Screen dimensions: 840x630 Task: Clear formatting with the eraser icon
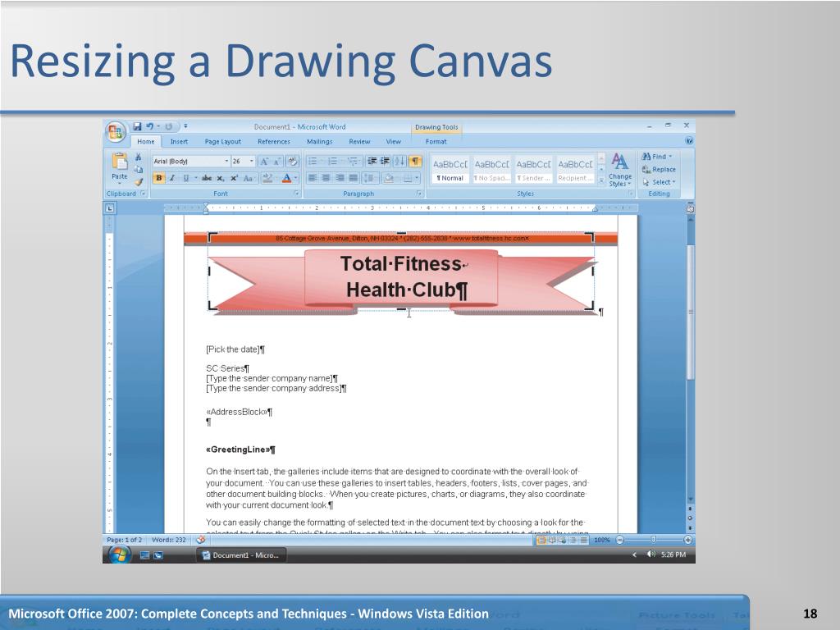pos(293,162)
